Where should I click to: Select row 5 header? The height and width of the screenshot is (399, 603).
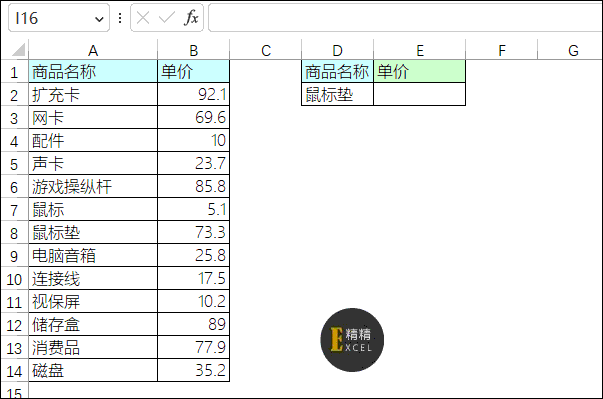point(14,164)
